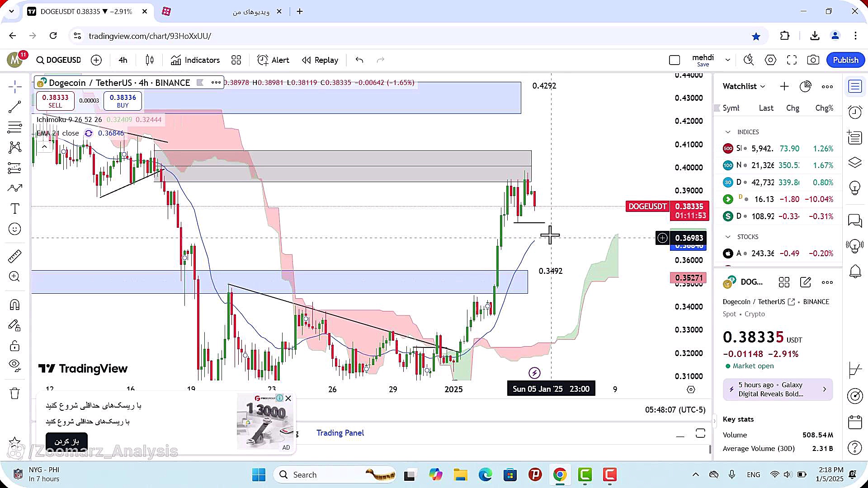
Task: Open Galaxy Digital news headline
Action: coord(778,389)
